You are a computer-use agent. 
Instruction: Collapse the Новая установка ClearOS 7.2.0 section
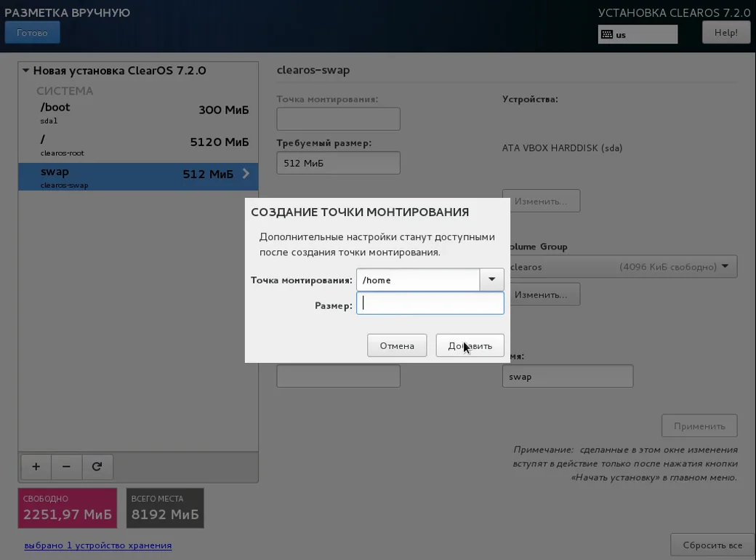point(26,71)
